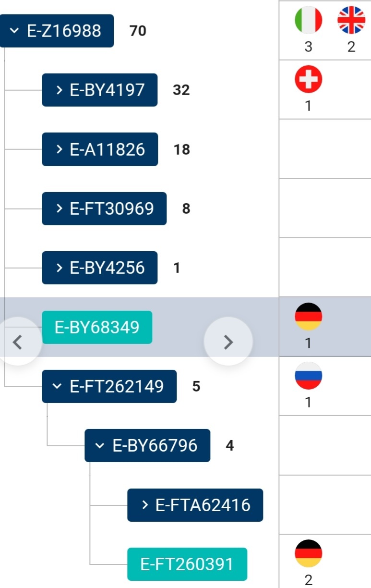The height and width of the screenshot is (588, 371).
Task: Select the teal E-BY68349 leaf node
Action: 97,327
